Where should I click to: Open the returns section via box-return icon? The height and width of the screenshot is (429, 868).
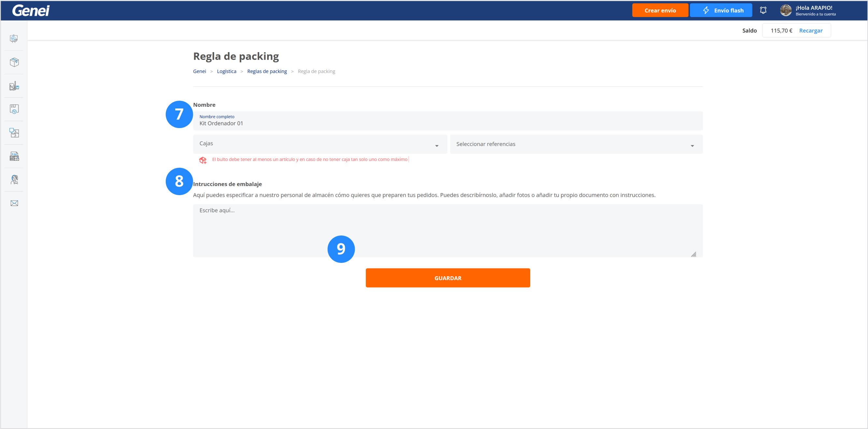14,108
